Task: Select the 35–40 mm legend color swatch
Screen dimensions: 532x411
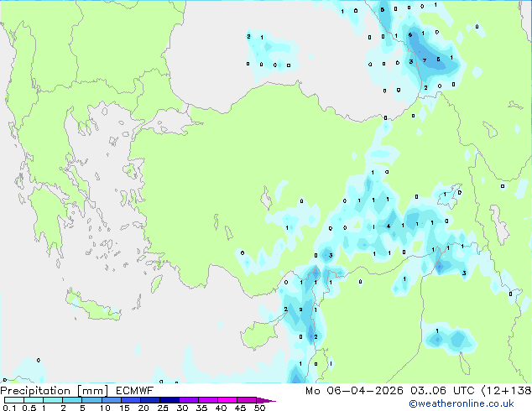Action: tap(207, 400)
